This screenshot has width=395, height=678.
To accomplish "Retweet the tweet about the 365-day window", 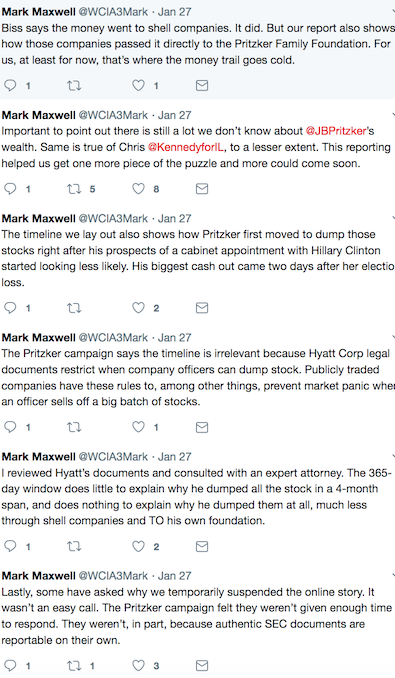I will click(x=74, y=547).
